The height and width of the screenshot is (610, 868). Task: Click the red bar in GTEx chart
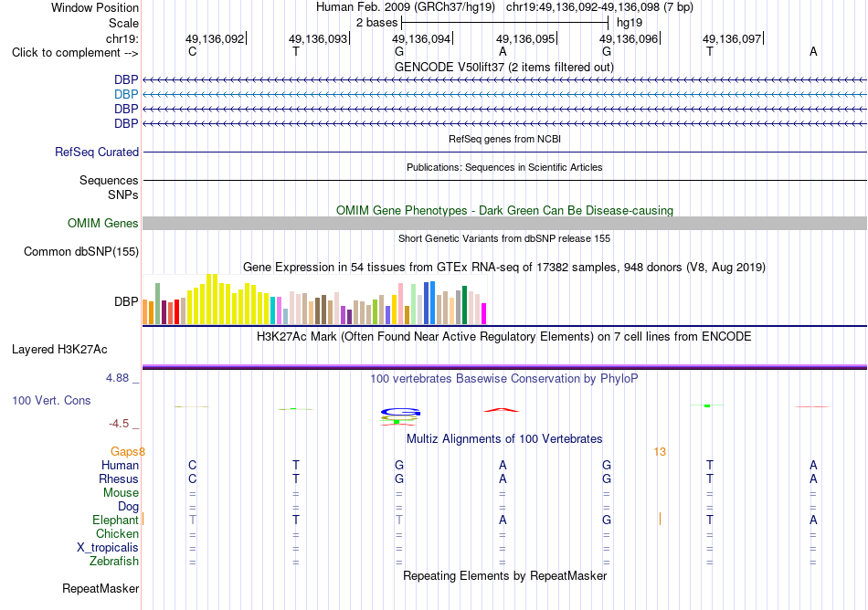[176, 311]
